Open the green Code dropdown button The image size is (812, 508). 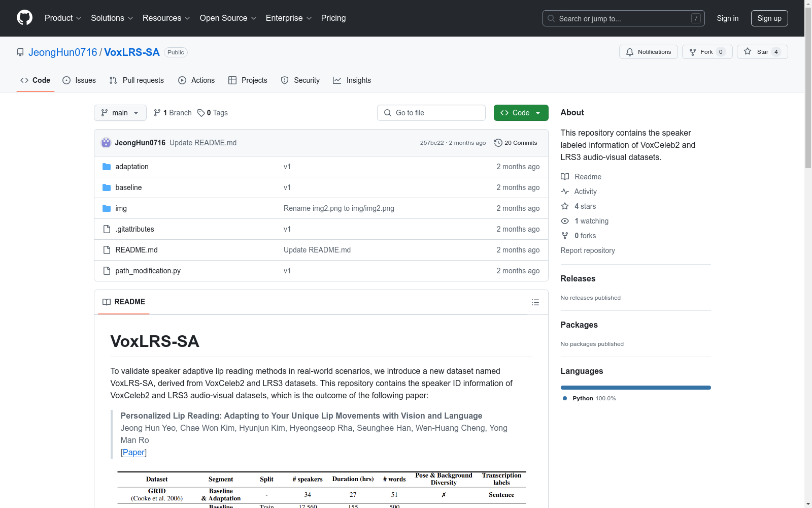click(x=521, y=113)
